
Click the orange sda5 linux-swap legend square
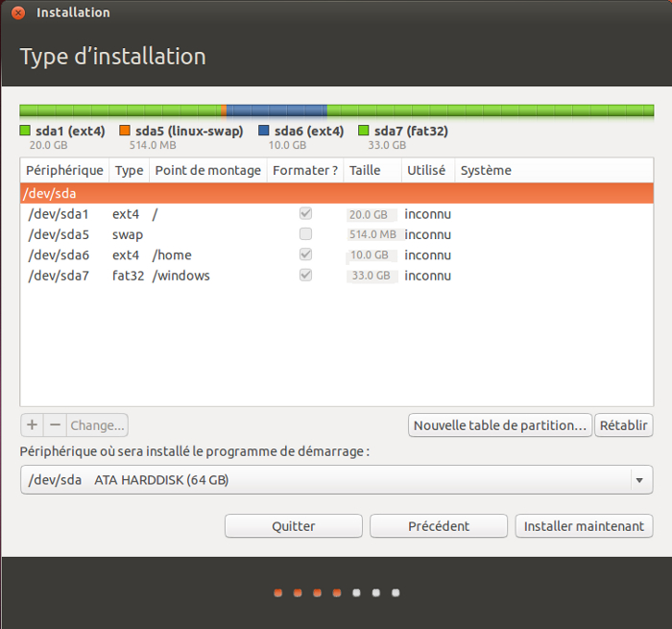(x=125, y=132)
